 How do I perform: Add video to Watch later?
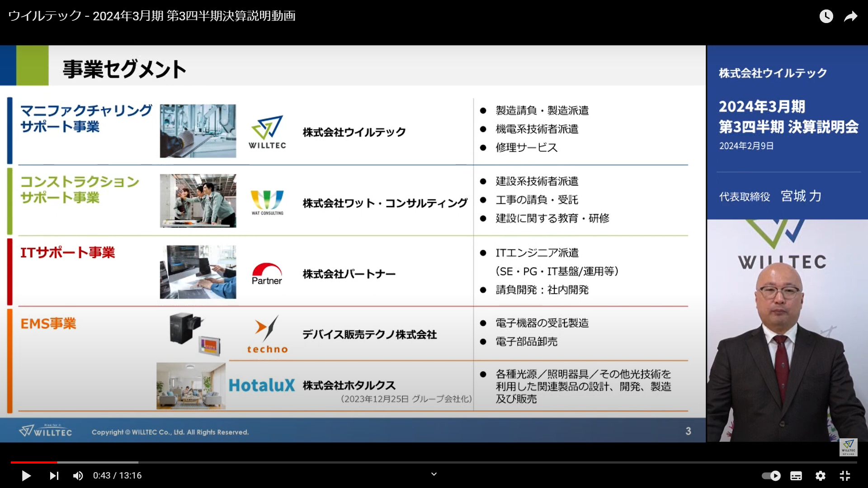tap(826, 16)
